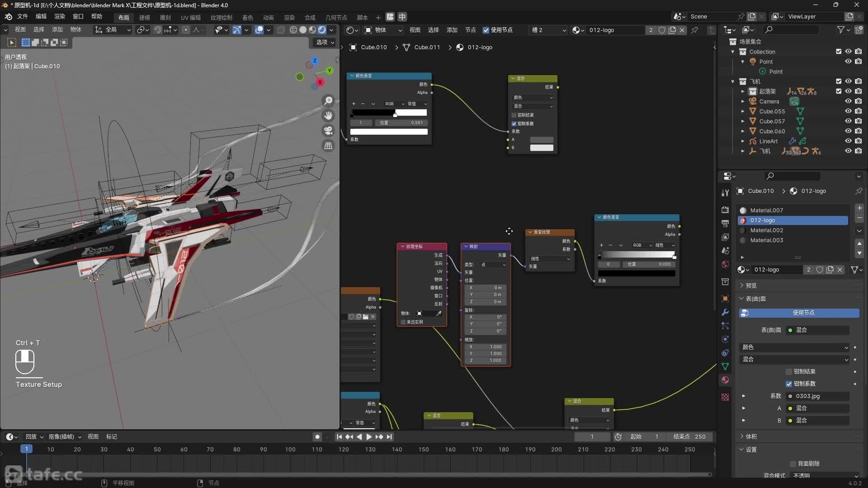The height and width of the screenshot is (488, 868).
Task: Toggle the camera view gizmo
Action: pyautogui.click(x=329, y=131)
